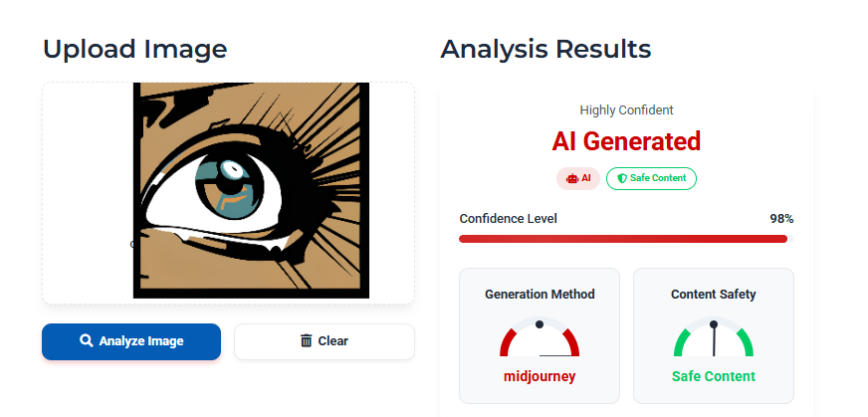Click the 98% confidence value
Viewport: 868px width, 417px height.
click(x=781, y=219)
